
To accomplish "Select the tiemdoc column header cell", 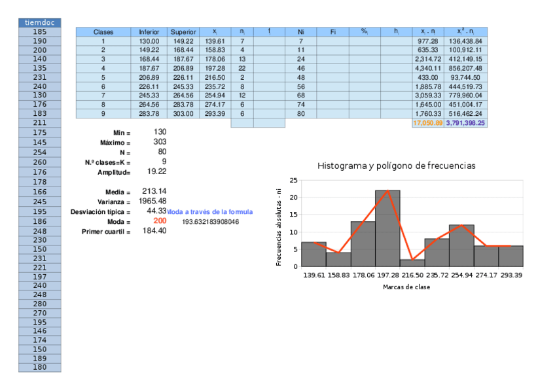I will click(39, 22).
